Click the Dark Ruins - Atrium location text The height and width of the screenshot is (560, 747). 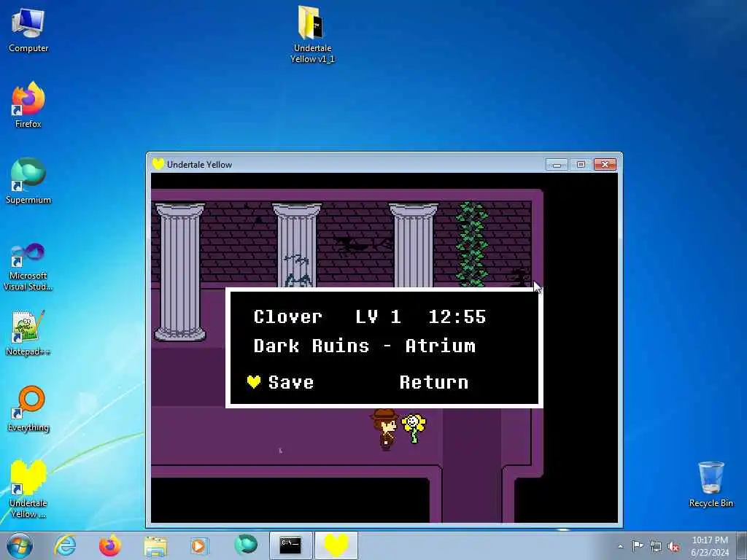point(365,346)
